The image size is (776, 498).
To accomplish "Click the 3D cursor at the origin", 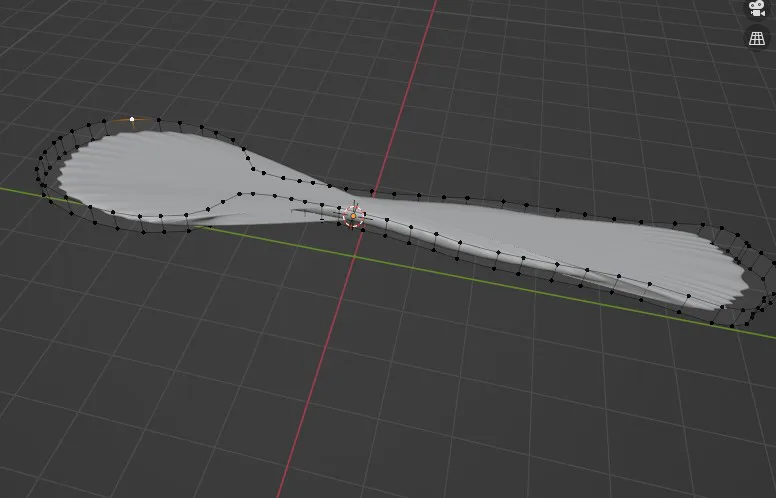I will [x=353, y=216].
